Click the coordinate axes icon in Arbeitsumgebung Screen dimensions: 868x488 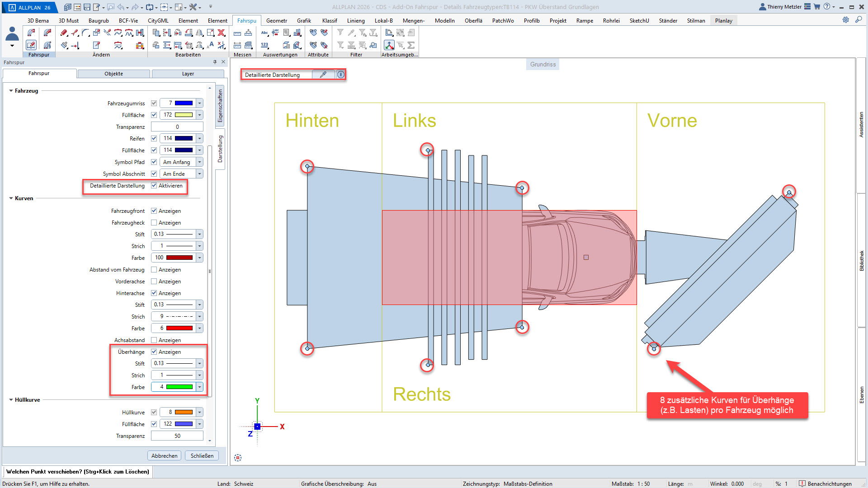click(389, 45)
